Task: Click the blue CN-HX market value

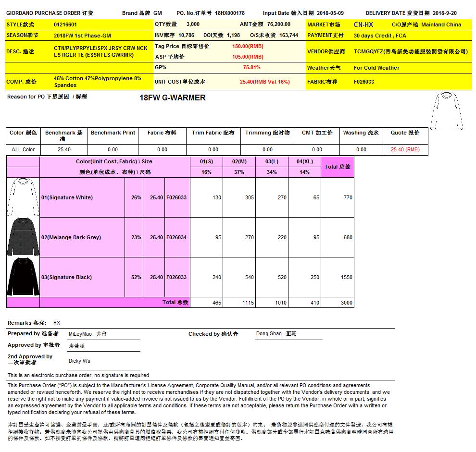Action: click(363, 24)
